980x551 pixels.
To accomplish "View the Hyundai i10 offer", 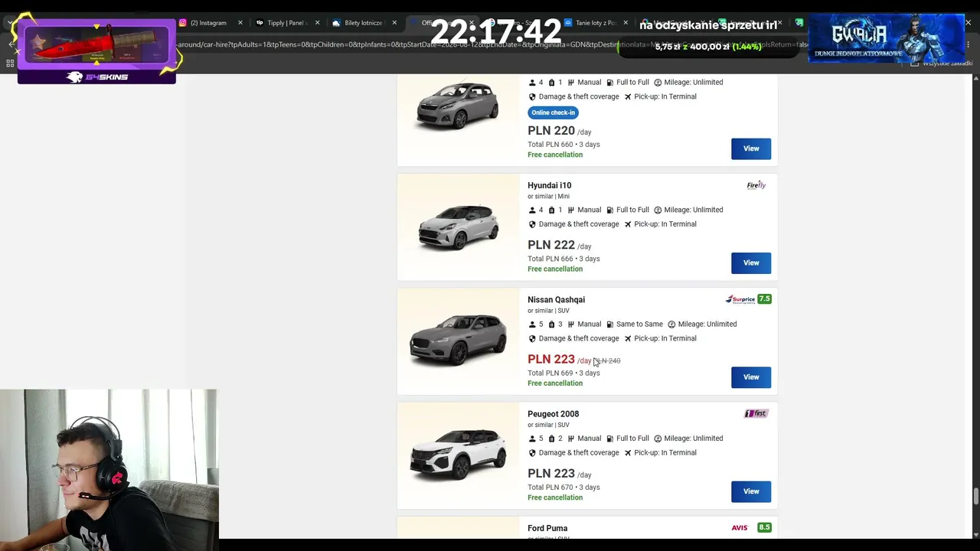I will click(751, 263).
